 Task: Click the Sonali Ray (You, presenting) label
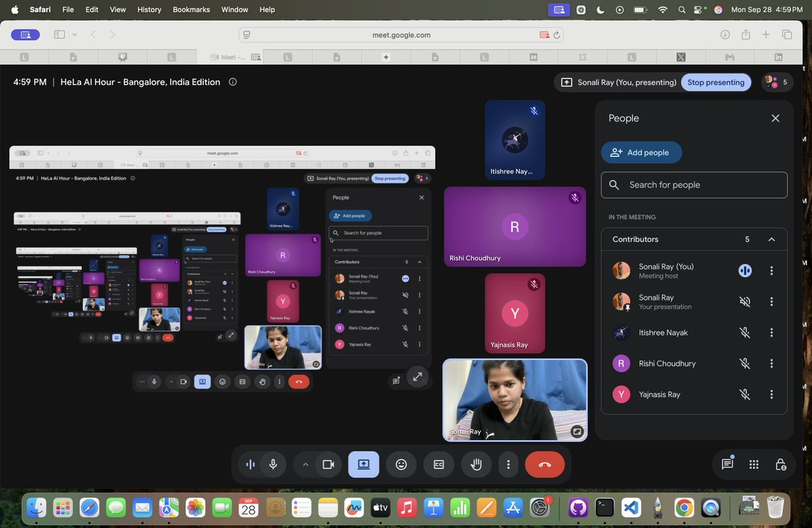click(626, 83)
